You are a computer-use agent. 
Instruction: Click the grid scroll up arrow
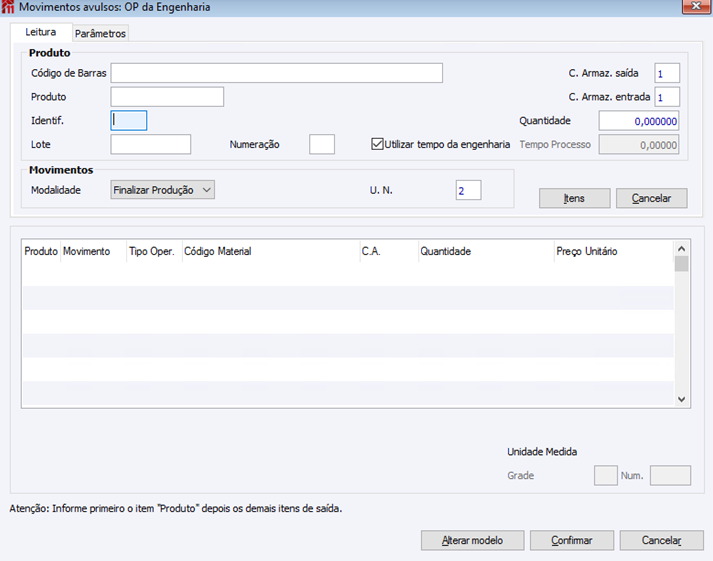[681, 249]
